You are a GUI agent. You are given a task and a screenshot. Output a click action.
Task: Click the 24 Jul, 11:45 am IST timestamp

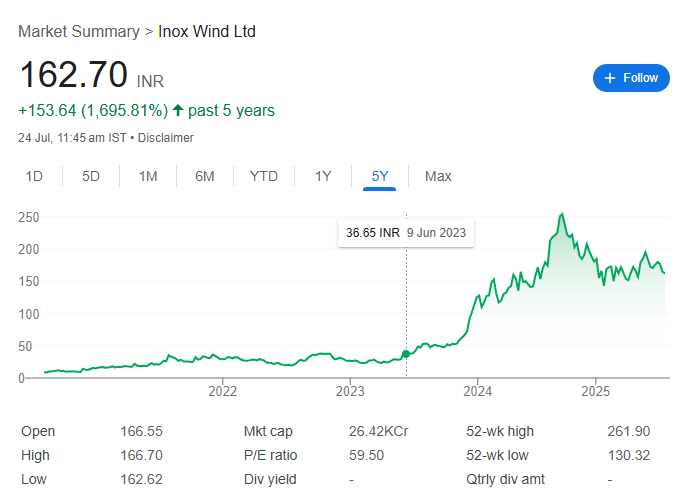72,138
